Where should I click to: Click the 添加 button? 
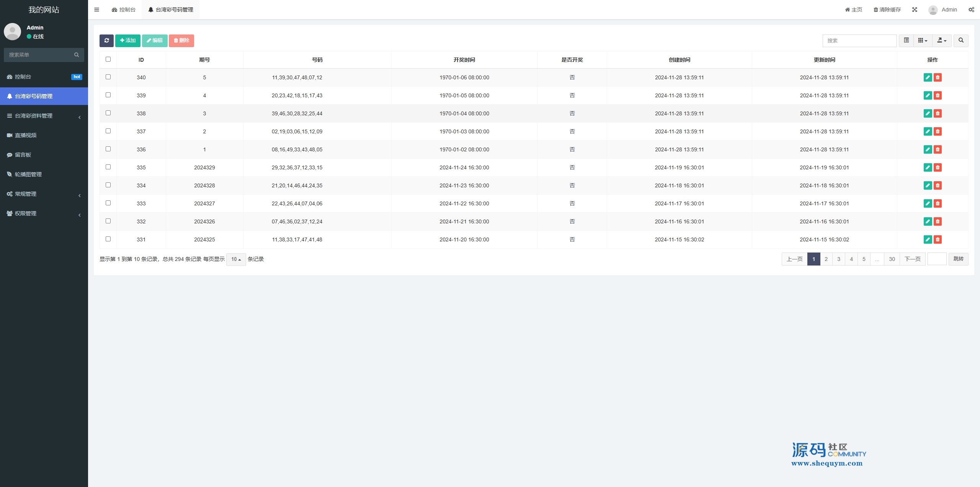128,41
